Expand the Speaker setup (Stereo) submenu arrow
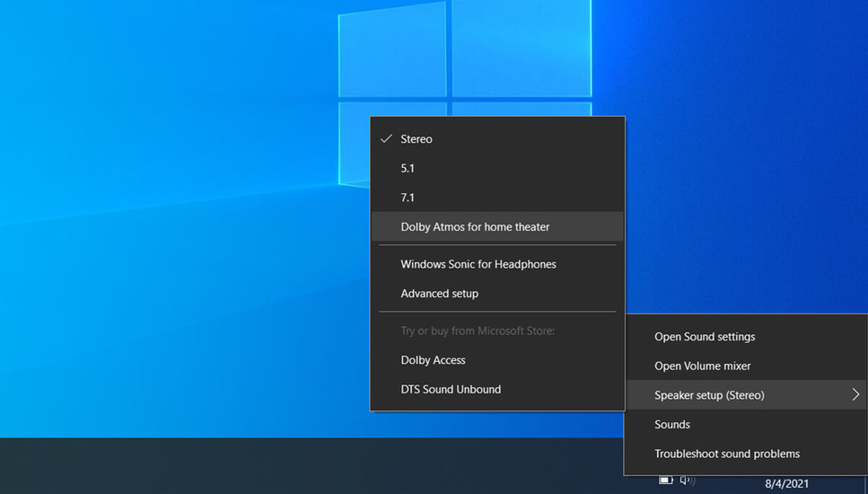Screen dimensions: 868x494 [x=855, y=395]
